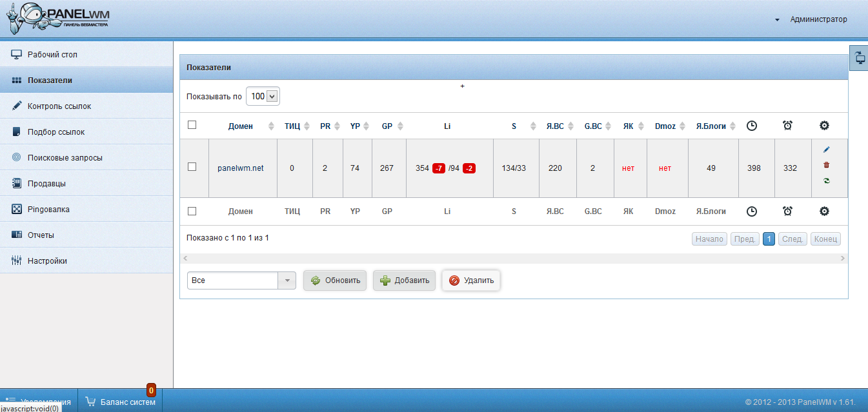
Task: Click the gear icon in table header
Action: [824, 126]
